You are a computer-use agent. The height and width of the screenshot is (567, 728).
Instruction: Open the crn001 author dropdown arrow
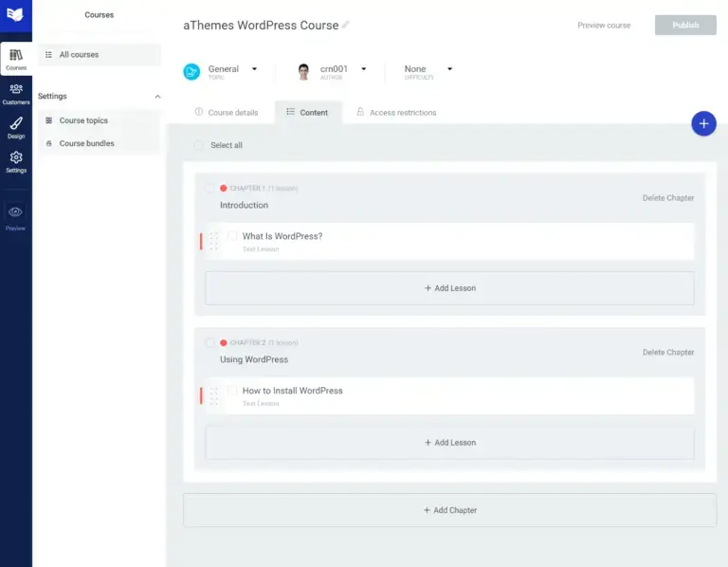pyautogui.click(x=364, y=68)
